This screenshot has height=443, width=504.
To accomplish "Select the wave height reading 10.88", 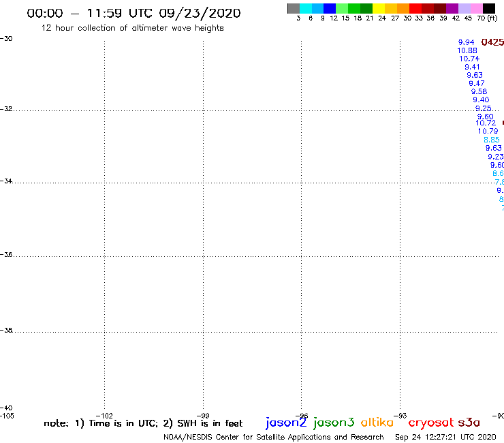I will coord(467,50).
